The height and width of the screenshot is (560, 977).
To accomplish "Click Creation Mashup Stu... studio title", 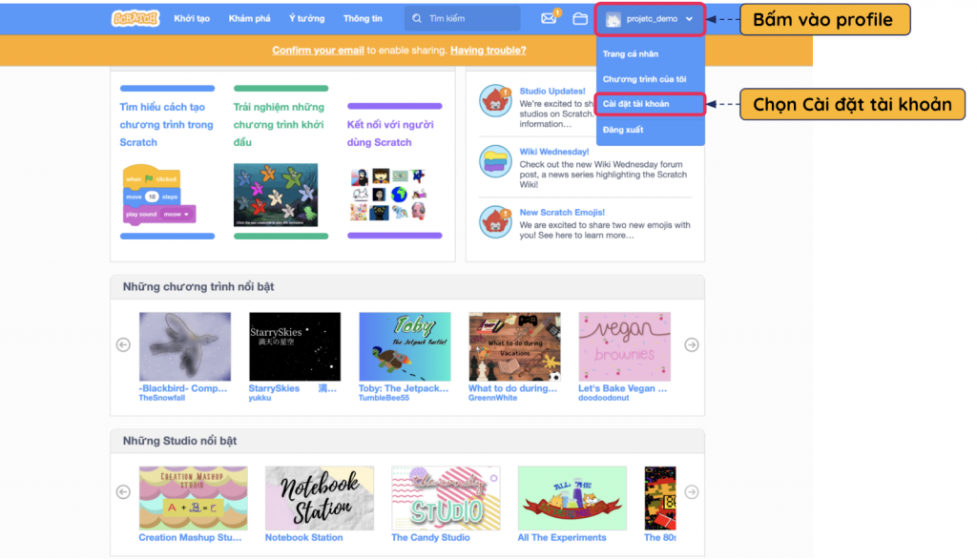I will (x=190, y=537).
